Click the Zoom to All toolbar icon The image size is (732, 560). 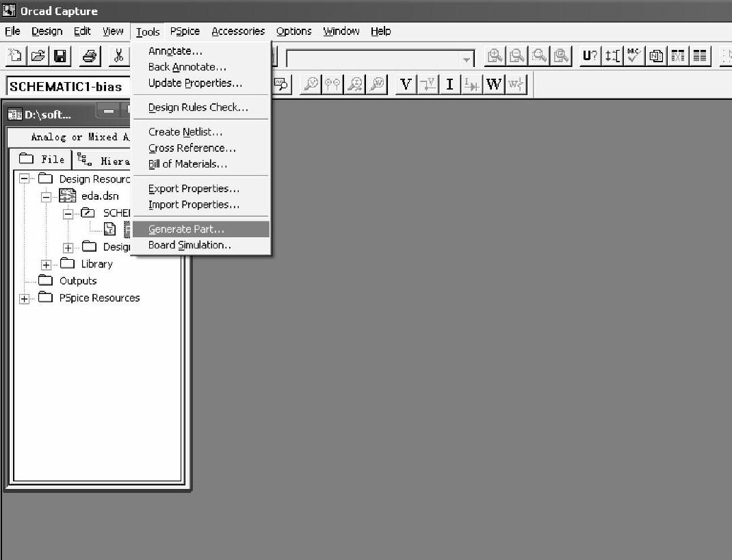pos(561,56)
